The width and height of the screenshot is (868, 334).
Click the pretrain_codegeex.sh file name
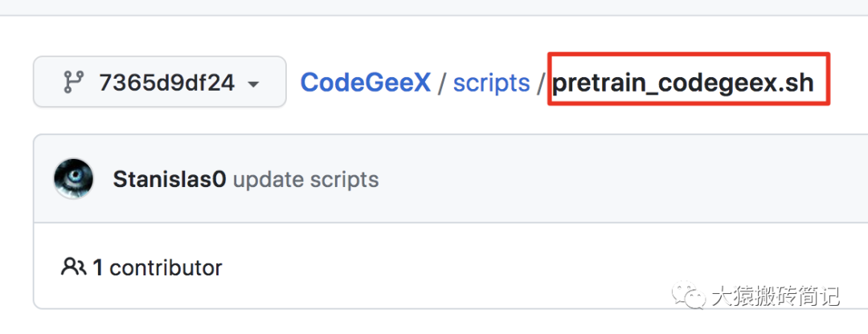(683, 82)
